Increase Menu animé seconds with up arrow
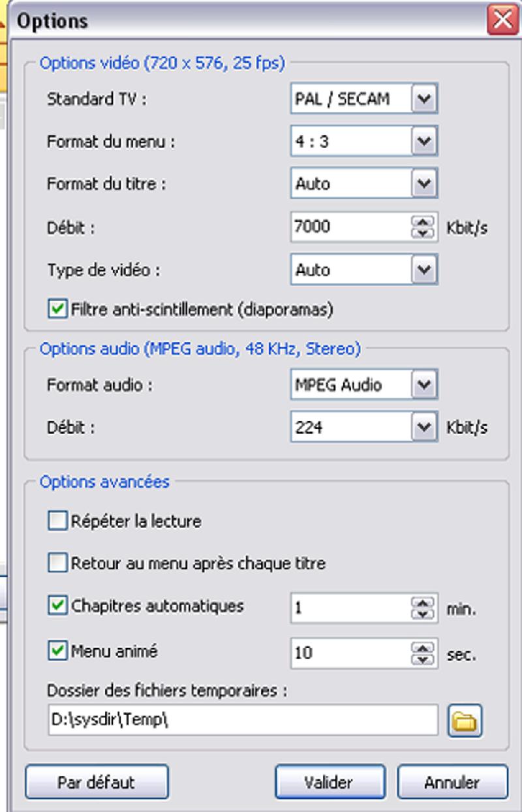This screenshot has height=812, width=522. click(x=424, y=646)
